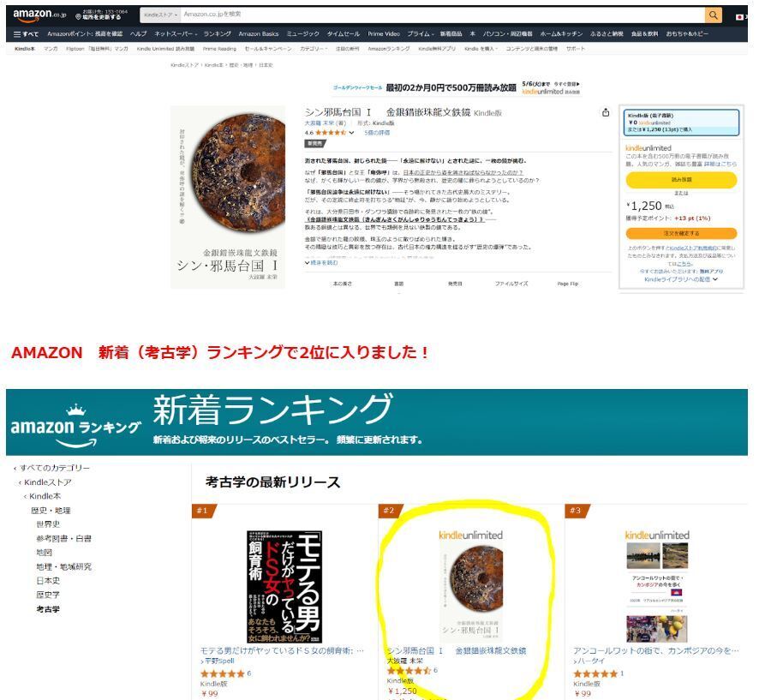This screenshot has width=759, height=700.
Task: Click the orange search magnifier button
Action: pos(713,15)
